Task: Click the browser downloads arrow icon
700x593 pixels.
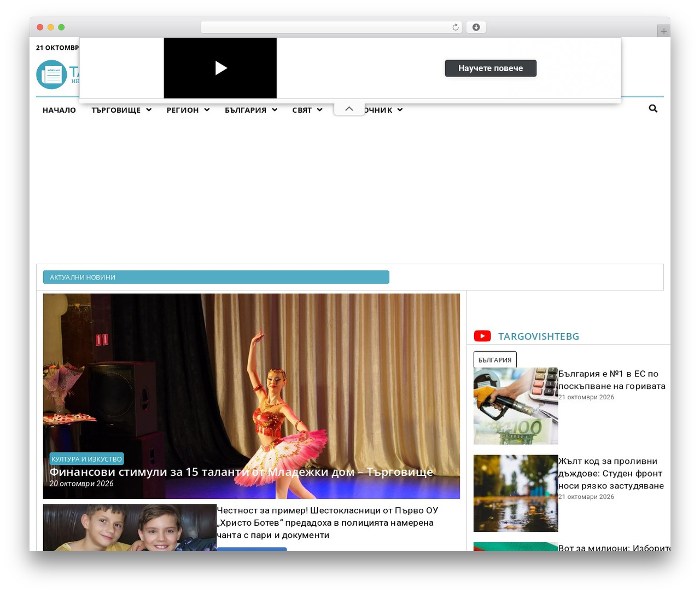Action: (476, 27)
